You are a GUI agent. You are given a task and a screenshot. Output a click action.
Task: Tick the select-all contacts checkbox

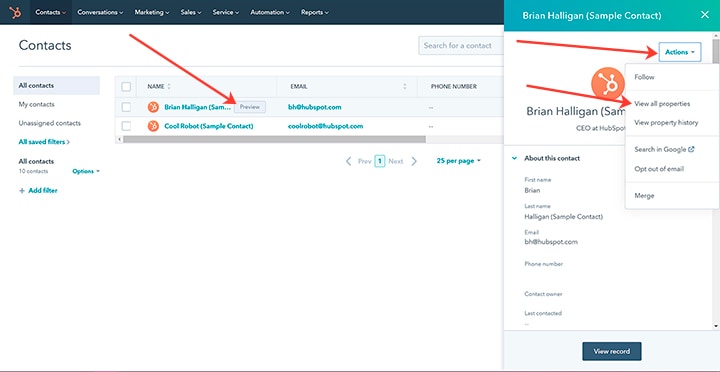[x=126, y=86]
